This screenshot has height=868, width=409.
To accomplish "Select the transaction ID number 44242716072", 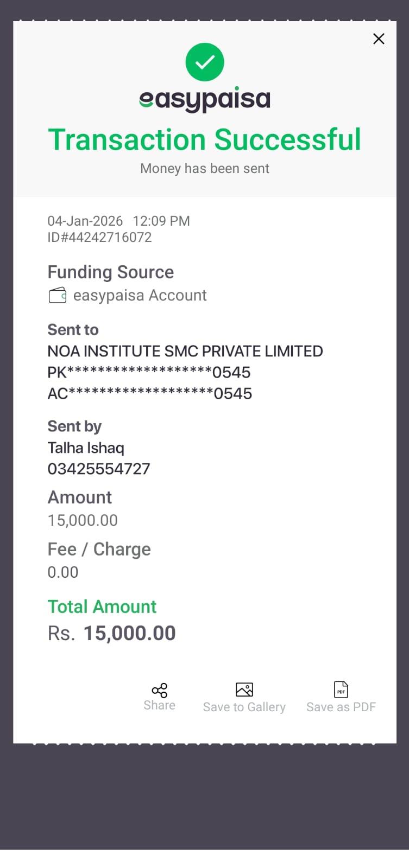I will tap(99, 238).
